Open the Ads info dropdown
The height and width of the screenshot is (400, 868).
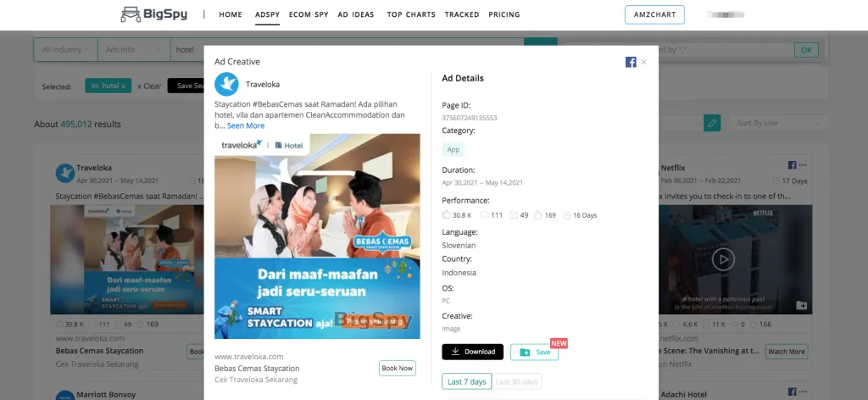click(x=133, y=50)
